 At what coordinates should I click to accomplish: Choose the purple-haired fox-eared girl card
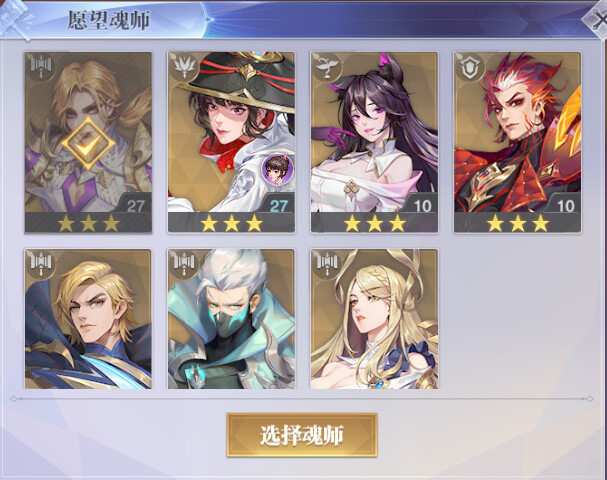pyautogui.click(x=374, y=142)
